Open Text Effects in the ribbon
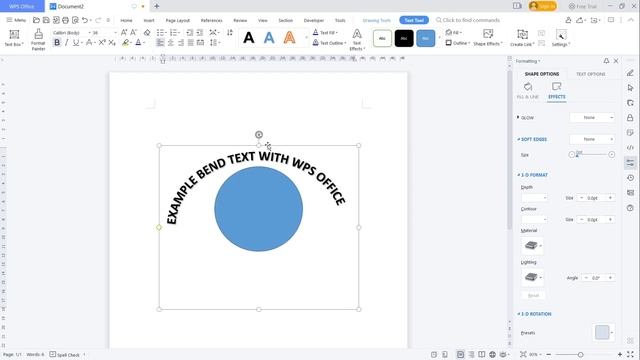 [357, 40]
